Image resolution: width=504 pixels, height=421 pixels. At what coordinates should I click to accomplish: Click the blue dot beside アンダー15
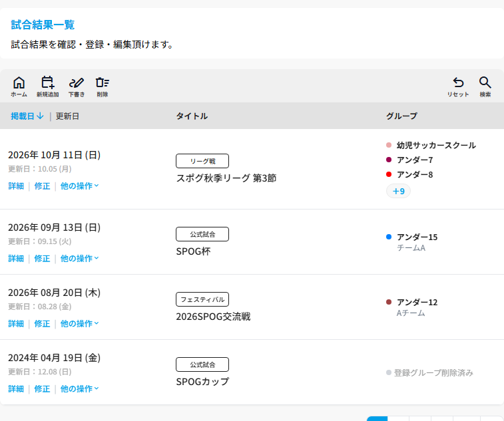click(389, 237)
